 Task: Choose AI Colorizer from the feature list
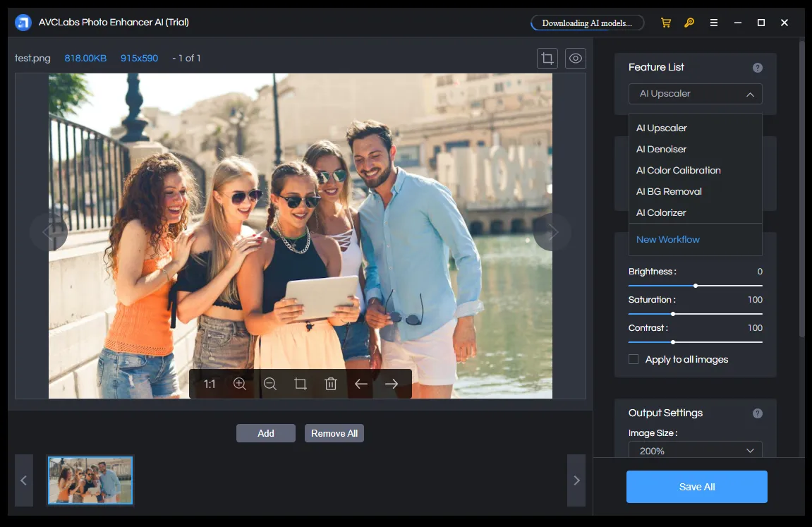coord(661,212)
